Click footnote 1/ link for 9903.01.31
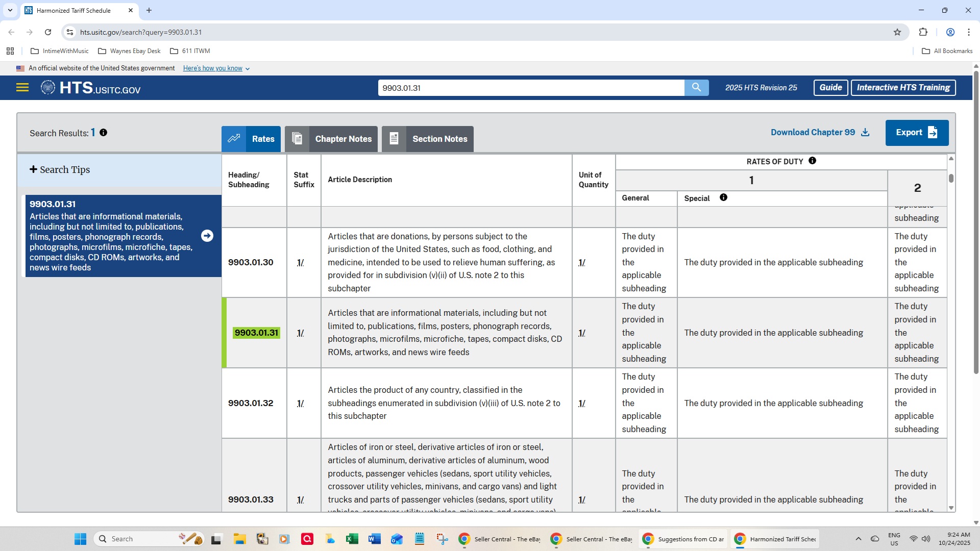 coord(301,333)
